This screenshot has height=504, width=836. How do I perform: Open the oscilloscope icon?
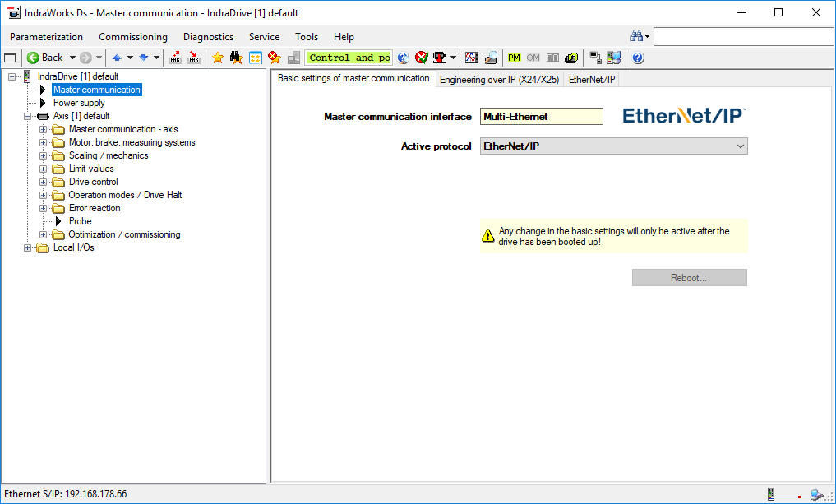tap(471, 58)
